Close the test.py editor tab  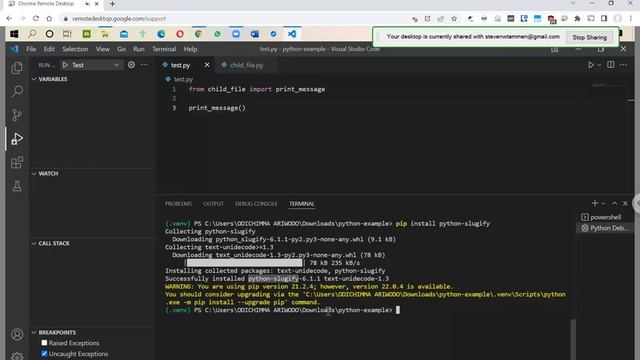tap(207, 65)
